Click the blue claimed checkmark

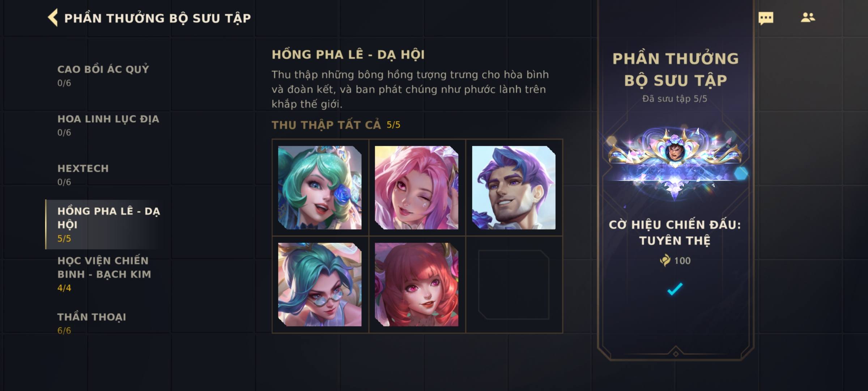coord(675,289)
